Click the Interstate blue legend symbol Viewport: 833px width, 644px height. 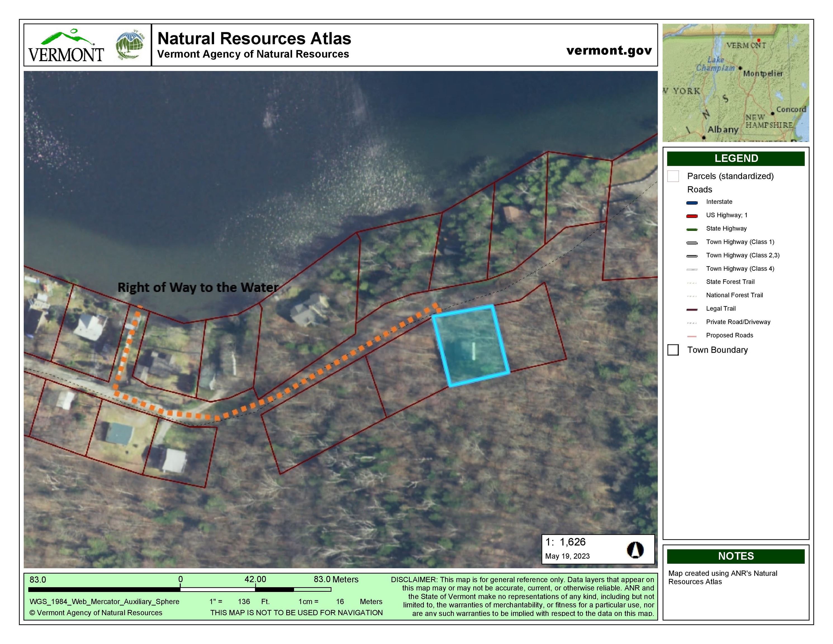point(692,202)
